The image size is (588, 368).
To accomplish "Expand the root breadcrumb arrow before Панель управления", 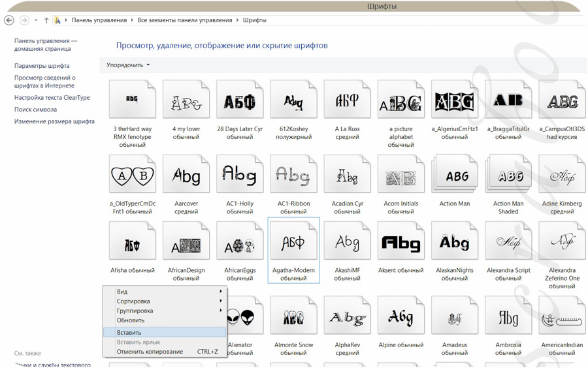I will [x=67, y=20].
